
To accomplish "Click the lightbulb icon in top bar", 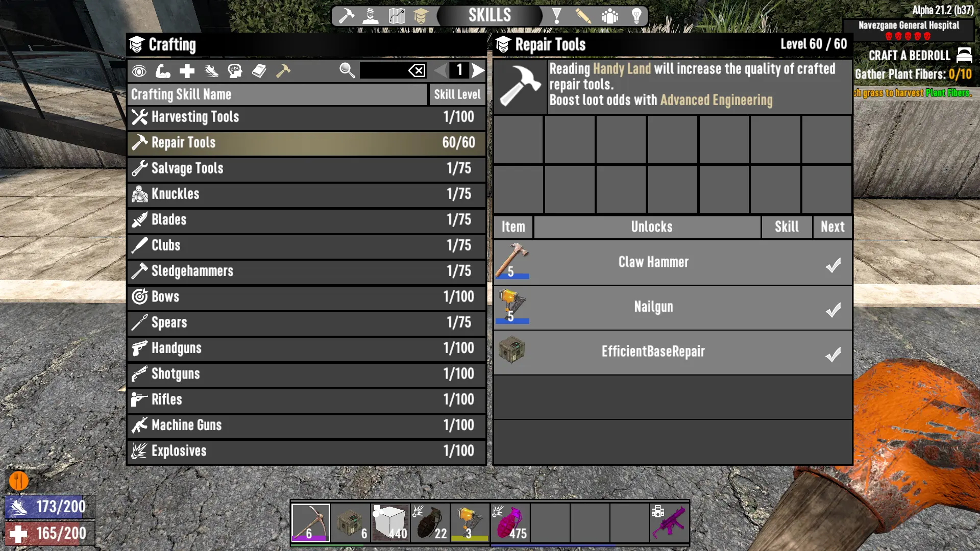I will (x=636, y=16).
